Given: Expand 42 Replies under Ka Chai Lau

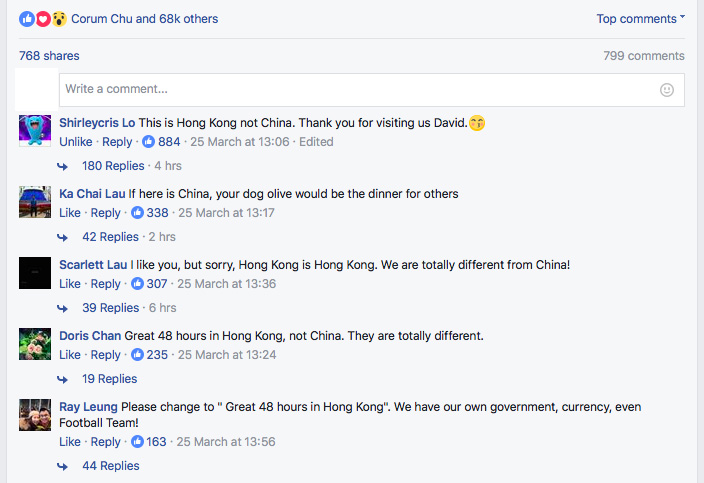Looking at the screenshot, I should coord(110,237).
